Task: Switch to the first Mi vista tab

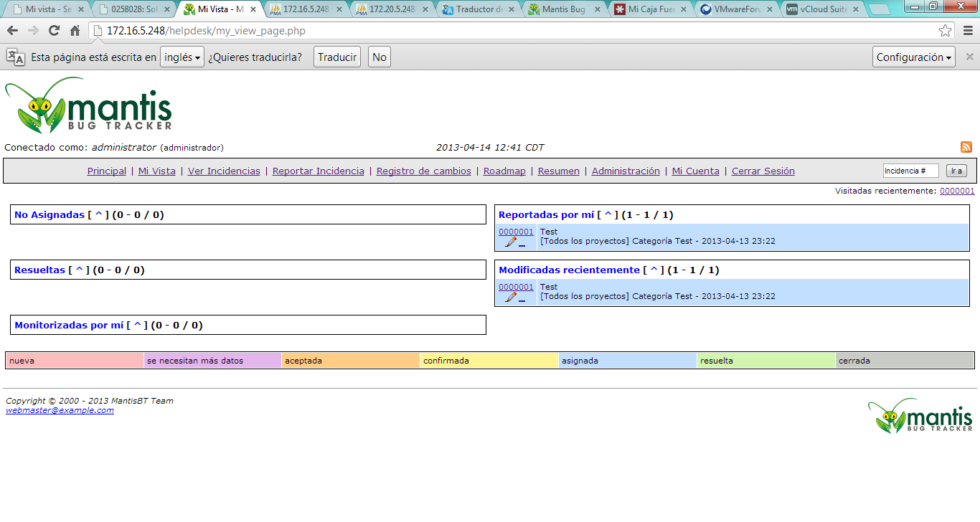Action: 47,10
